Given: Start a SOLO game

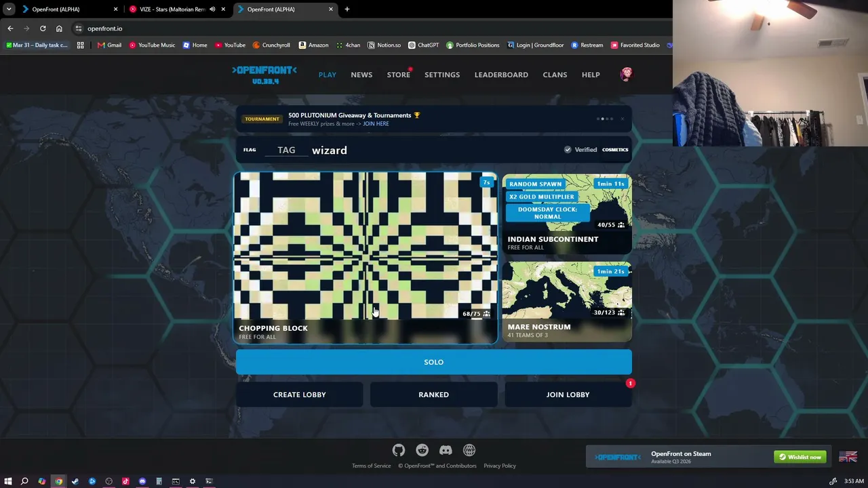Looking at the screenshot, I should pyautogui.click(x=434, y=362).
